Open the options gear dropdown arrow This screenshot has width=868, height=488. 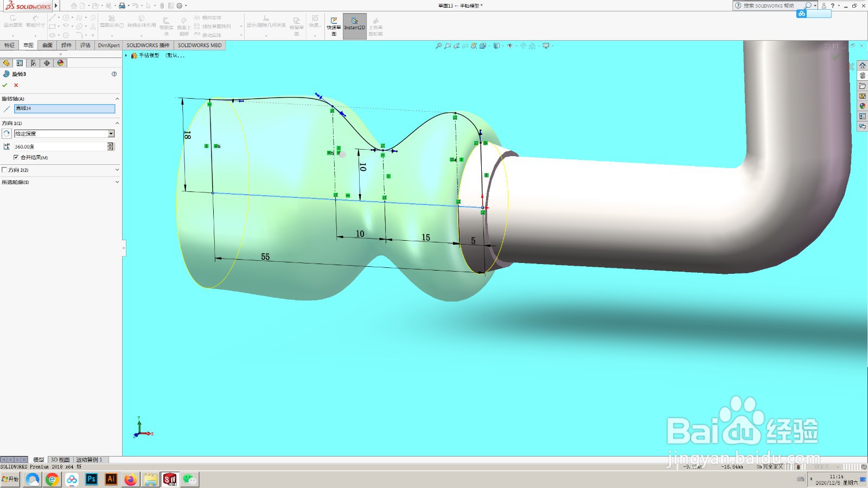click(186, 5)
